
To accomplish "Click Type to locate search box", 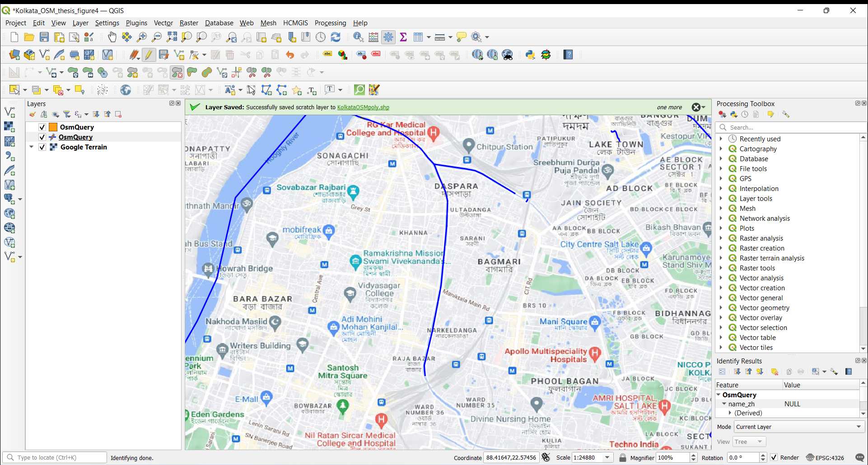I will 55,457.
